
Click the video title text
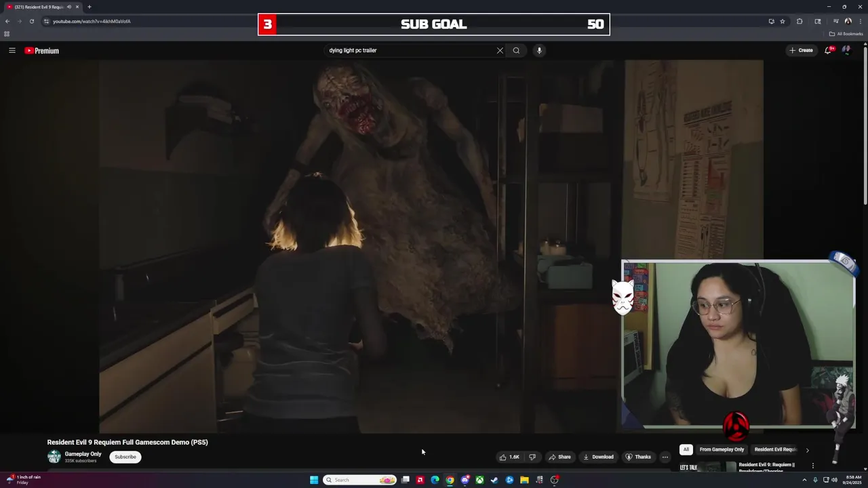click(127, 442)
